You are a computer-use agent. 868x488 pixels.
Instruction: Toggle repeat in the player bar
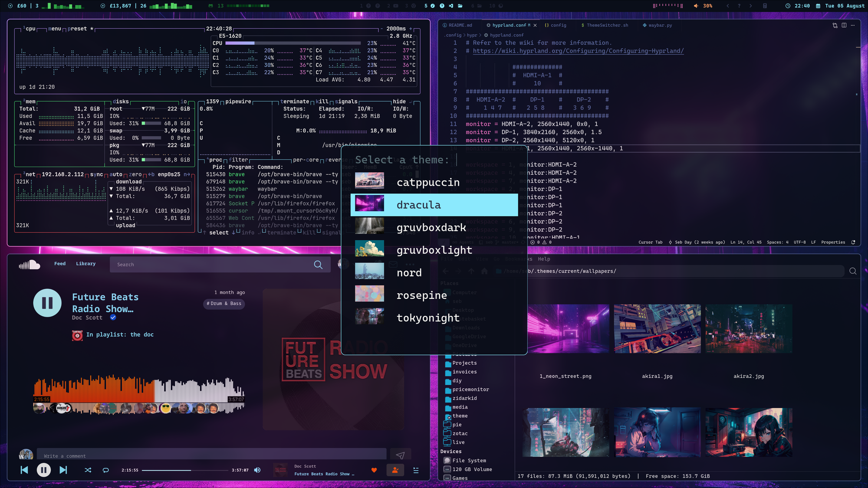105,470
